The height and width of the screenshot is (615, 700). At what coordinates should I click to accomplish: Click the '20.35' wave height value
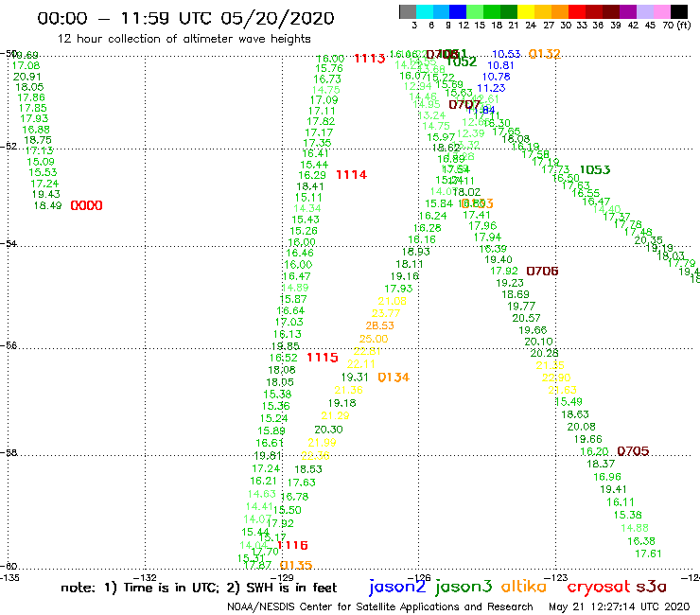tap(649, 240)
